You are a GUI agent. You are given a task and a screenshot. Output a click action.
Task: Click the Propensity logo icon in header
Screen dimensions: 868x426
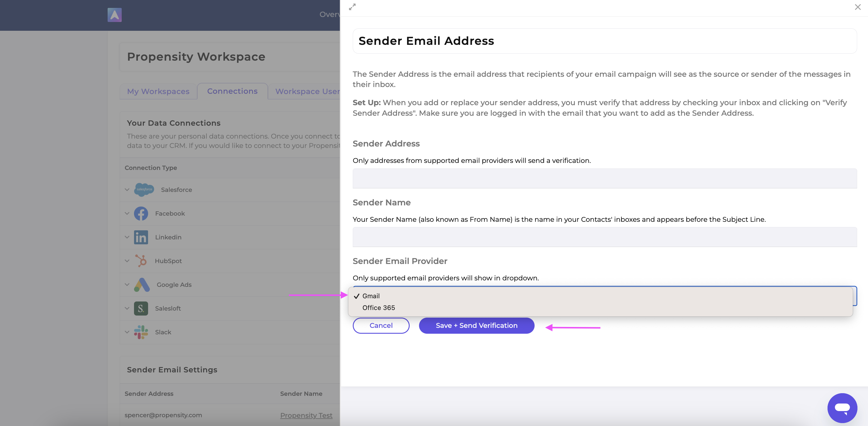pyautogui.click(x=115, y=15)
